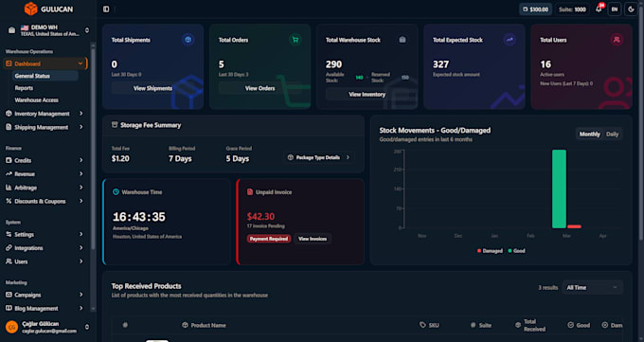
Task: Click the Revenue trend icon
Action: pos(9,174)
